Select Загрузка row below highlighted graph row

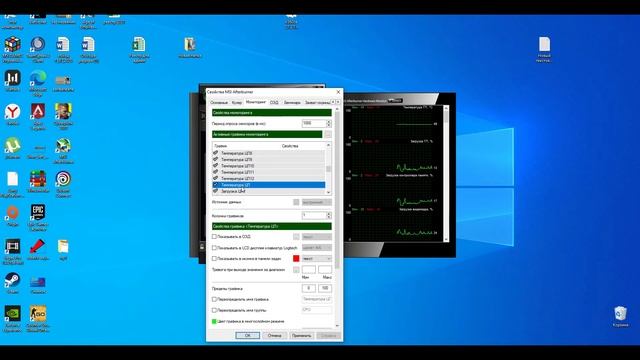pyautogui.click(x=269, y=191)
